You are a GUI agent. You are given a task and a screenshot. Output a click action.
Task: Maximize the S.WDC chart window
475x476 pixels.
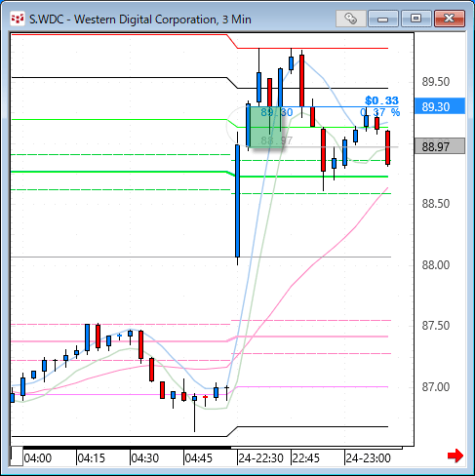416,19
